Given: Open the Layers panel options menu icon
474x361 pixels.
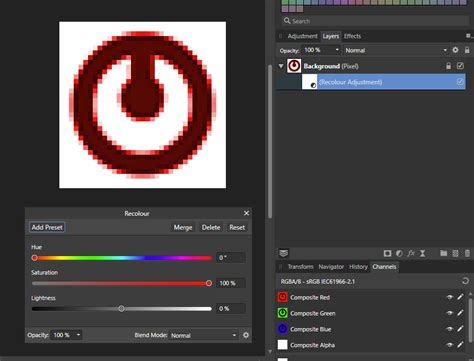Looking at the screenshot, I should (x=468, y=36).
